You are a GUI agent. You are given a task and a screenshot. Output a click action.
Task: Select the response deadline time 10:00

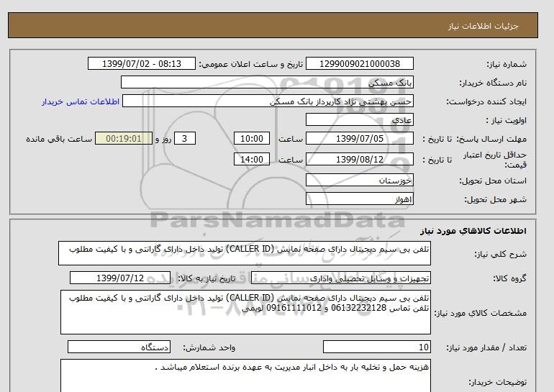[x=253, y=139]
